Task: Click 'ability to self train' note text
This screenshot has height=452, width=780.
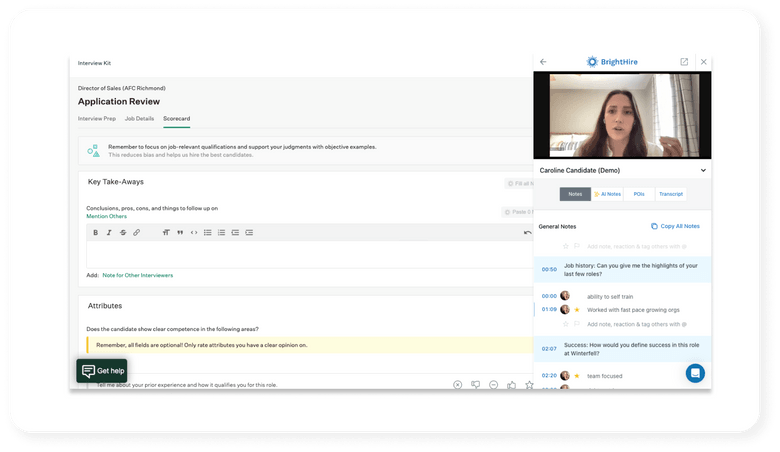Action: tap(610, 297)
